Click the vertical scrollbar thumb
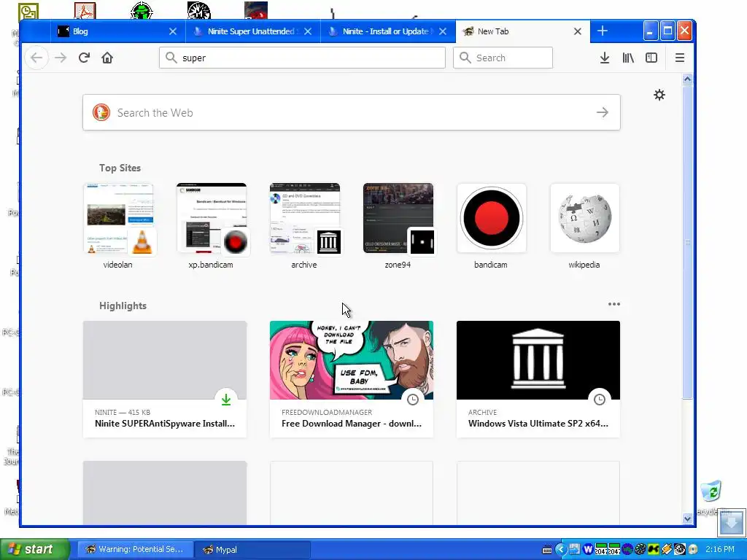The width and height of the screenshot is (747, 560). 687,242
